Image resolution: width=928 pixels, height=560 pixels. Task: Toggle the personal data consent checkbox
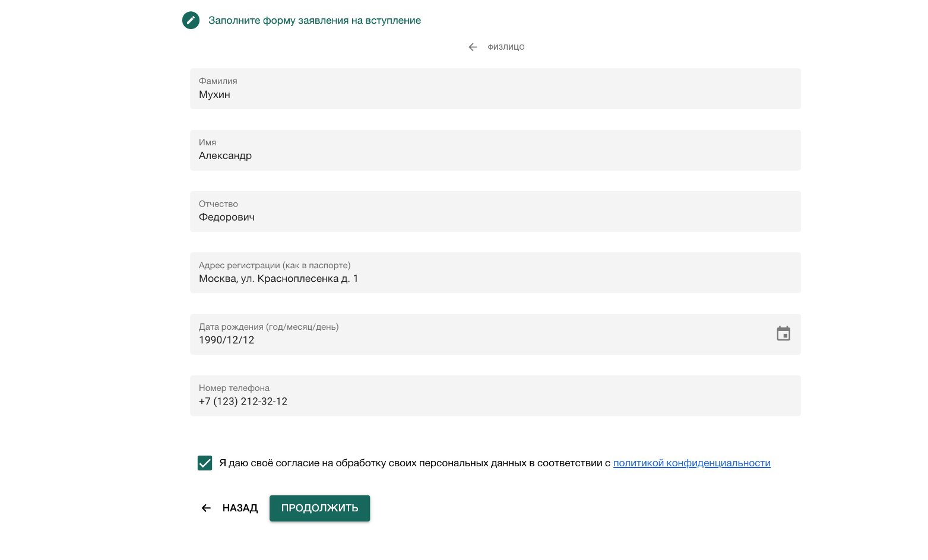pyautogui.click(x=205, y=463)
